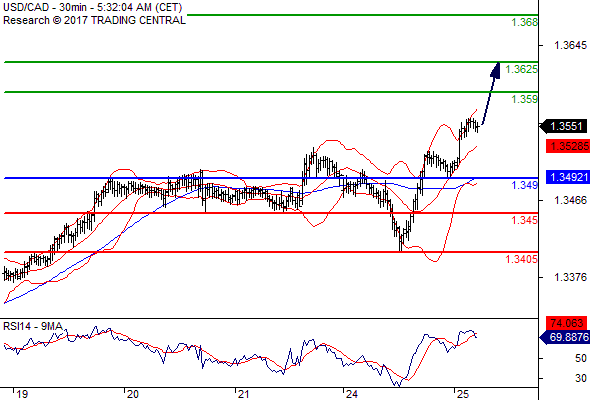The image size is (590, 400).
Task: Click the blue 1.349 pivot label
Action: click(525, 185)
